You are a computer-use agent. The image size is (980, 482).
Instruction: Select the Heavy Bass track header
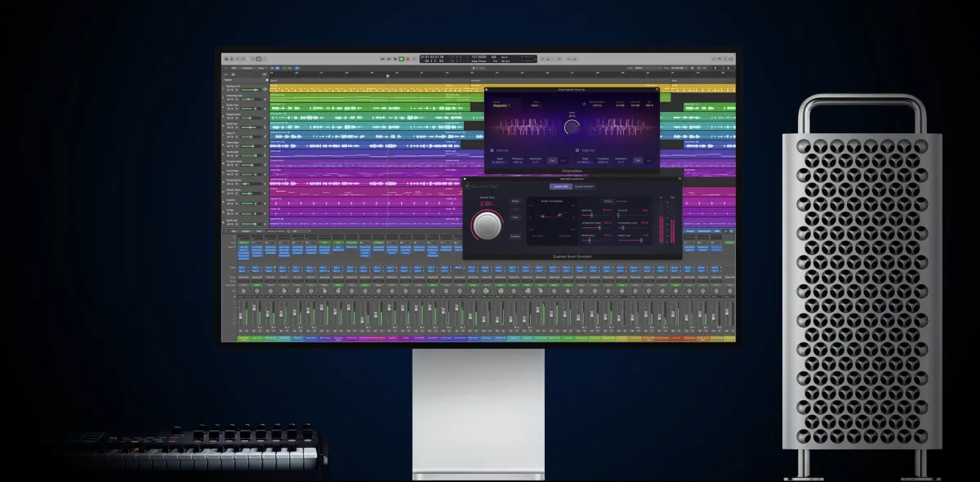click(x=243, y=144)
